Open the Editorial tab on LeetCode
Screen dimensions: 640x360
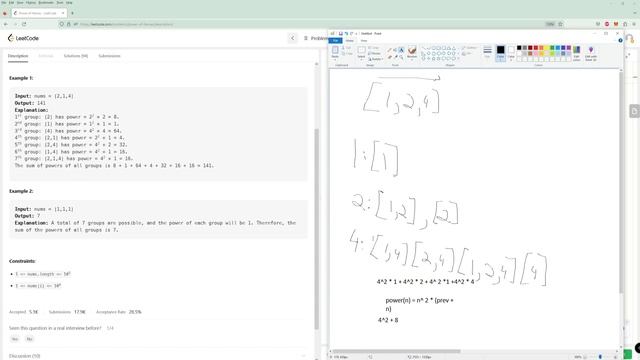point(46,56)
